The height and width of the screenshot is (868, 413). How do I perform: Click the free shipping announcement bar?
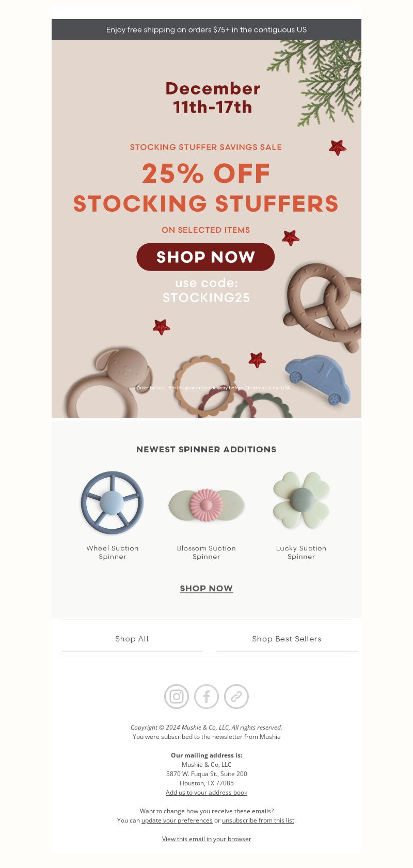click(x=206, y=29)
